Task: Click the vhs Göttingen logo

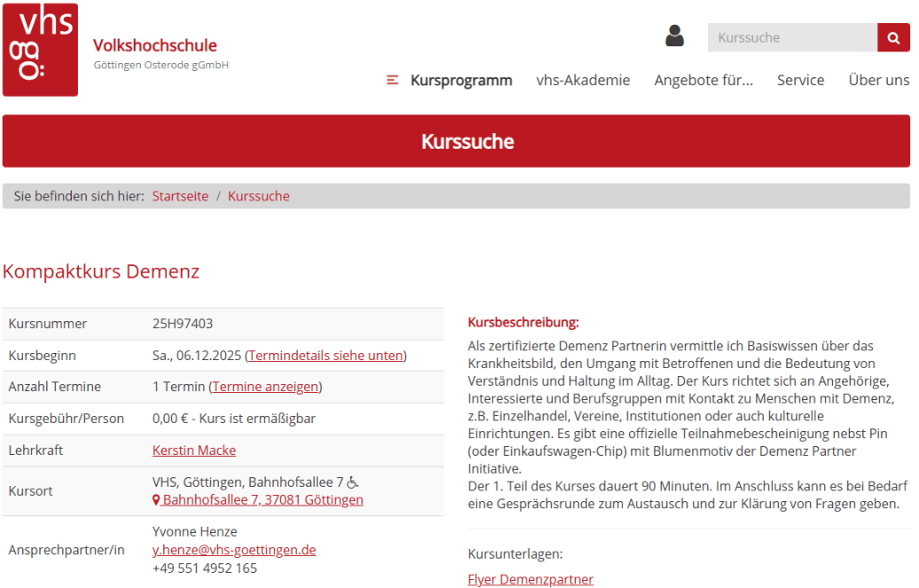Action: (40, 50)
